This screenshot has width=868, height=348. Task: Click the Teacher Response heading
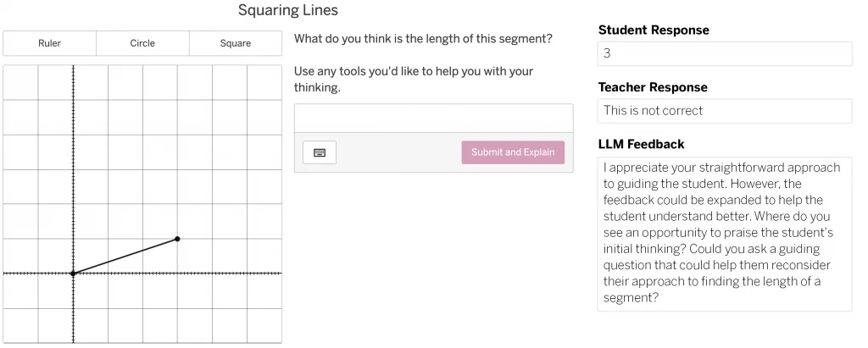(653, 87)
